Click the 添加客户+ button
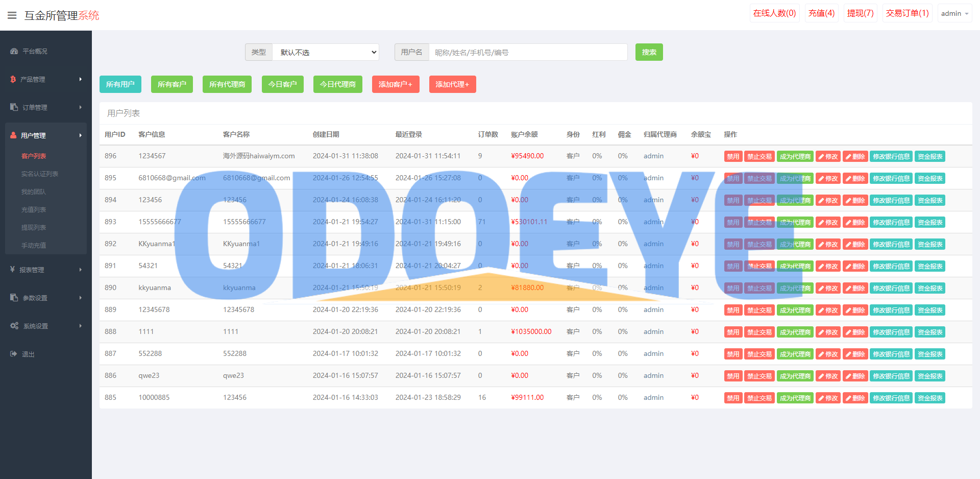 coord(396,84)
